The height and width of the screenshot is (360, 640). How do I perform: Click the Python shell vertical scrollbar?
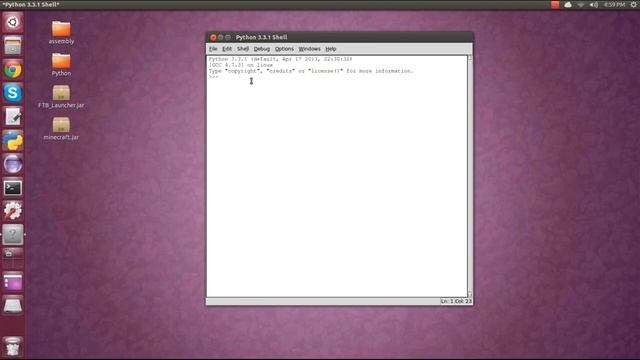[x=470, y=176]
